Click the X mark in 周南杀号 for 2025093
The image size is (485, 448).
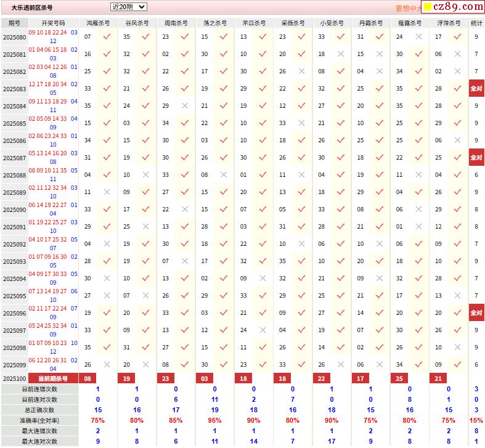click(x=185, y=261)
